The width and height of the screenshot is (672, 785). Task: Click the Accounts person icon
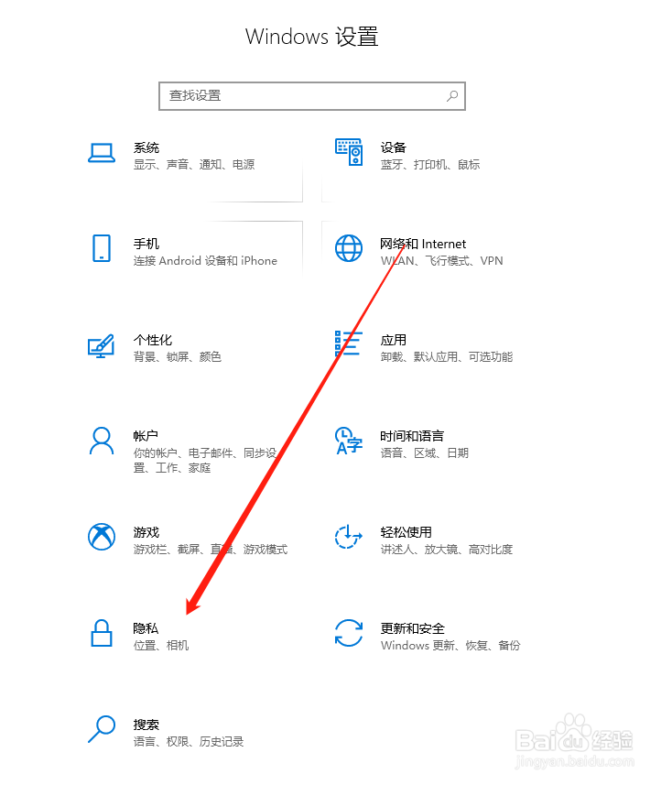click(102, 441)
